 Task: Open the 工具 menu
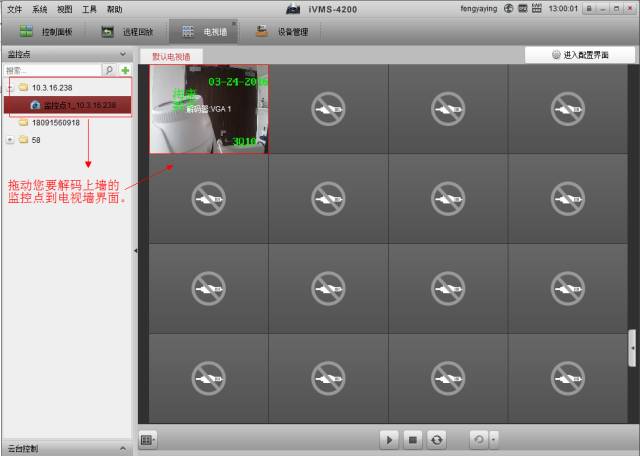tap(90, 8)
